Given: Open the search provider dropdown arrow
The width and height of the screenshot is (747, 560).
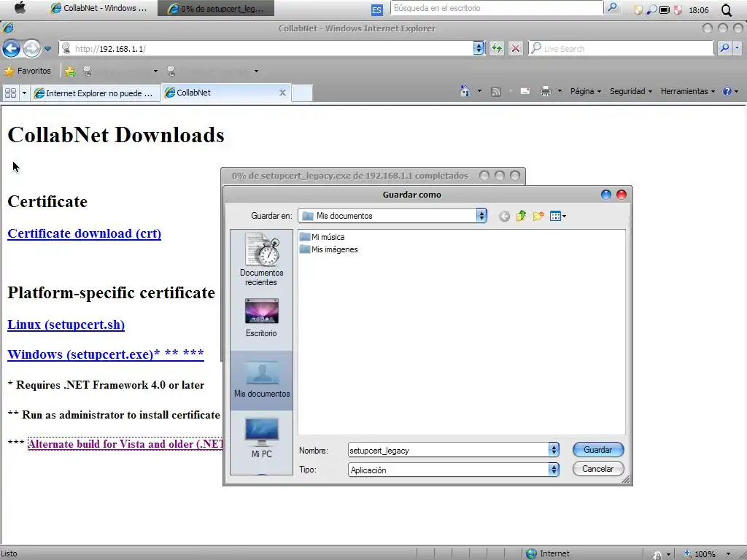Looking at the screenshot, I should 738,48.
